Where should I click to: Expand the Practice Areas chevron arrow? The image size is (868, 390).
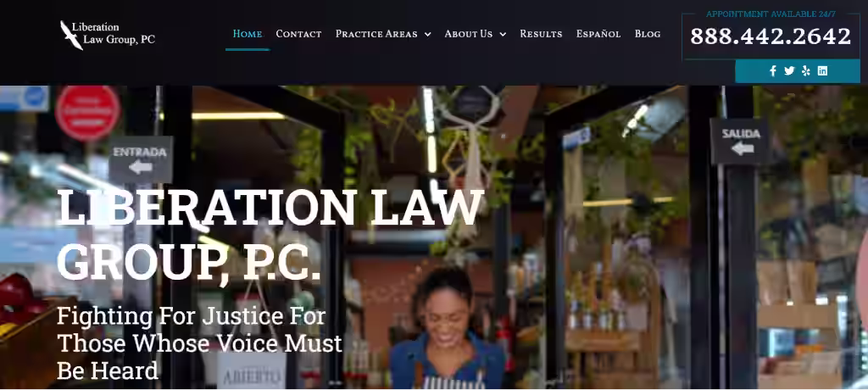[427, 35]
